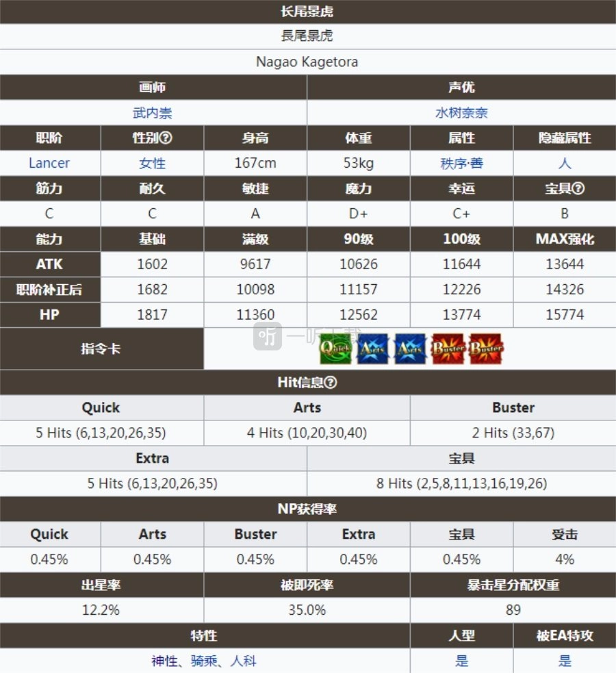Screen dimensions: 616x673
Task: Click the first blue Arts card
Action: point(372,348)
